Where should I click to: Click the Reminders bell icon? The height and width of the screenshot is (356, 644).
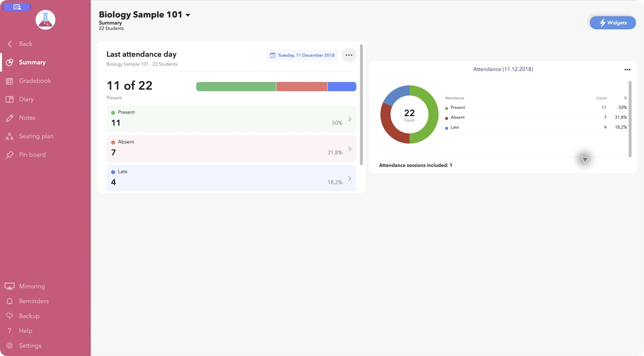(10, 301)
